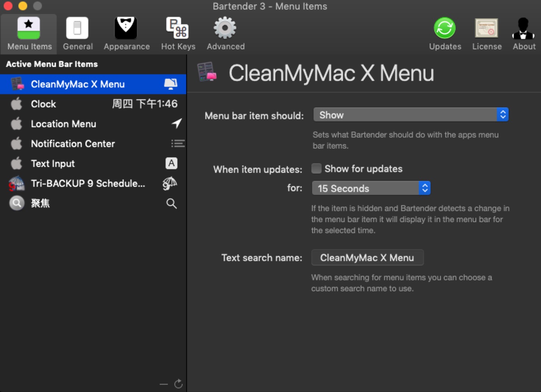Screen dimensions: 541x392
Task: Select the Location Menu item
Action: pyautogui.click(x=93, y=124)
